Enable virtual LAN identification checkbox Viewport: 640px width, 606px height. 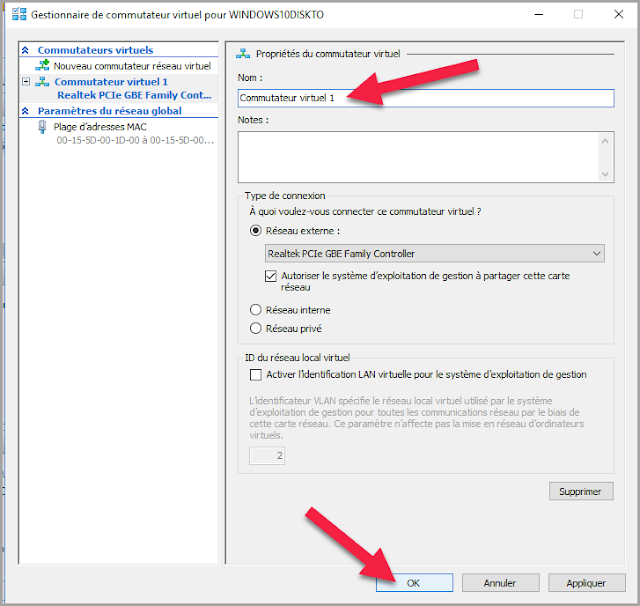[256, 375]
